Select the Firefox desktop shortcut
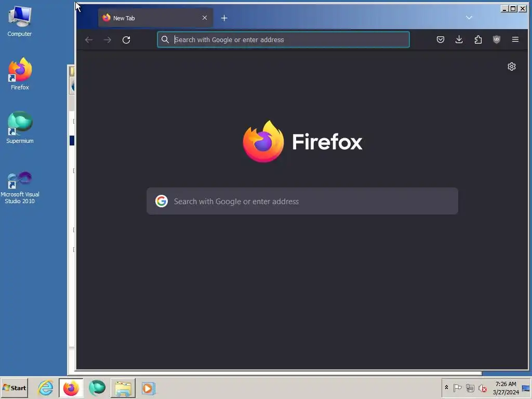532x399 pixels. tap(20, 74)
